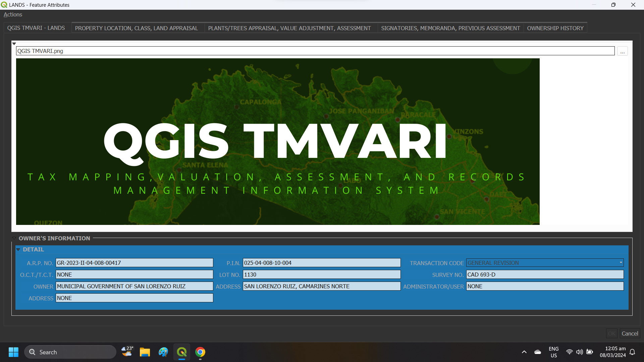Image resolution: width=644 pixels, height=362 pixels.
Task: Open QGIS app in the taskbar
Action: point(181,352)
